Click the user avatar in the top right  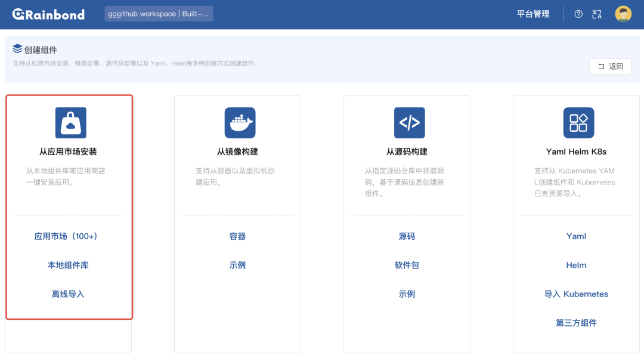(x=623, y=13)
